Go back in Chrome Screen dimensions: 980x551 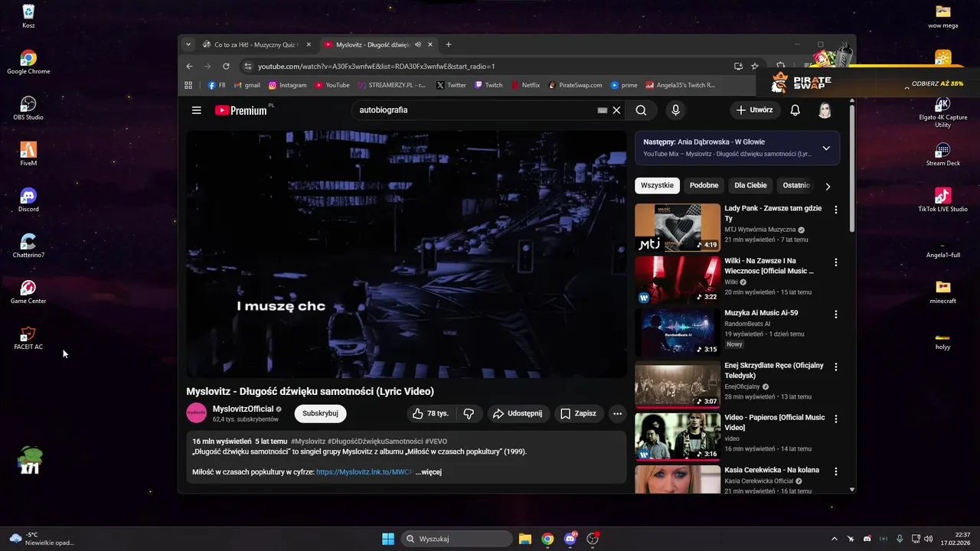(189, 67)
